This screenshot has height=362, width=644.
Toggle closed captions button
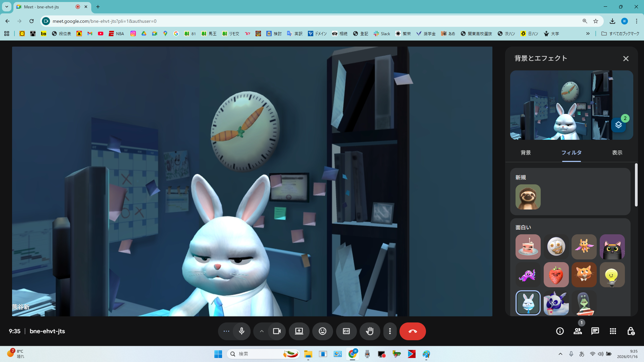(346, 331)
